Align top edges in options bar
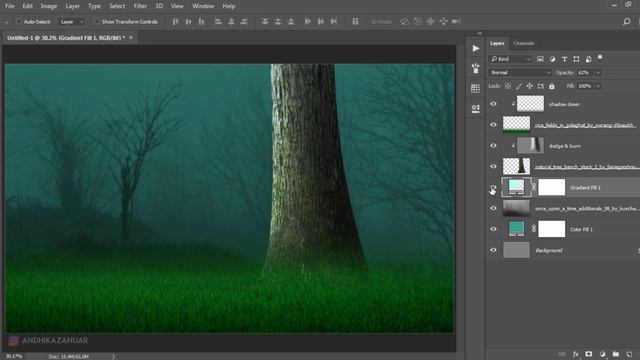 tap(175, 22)
